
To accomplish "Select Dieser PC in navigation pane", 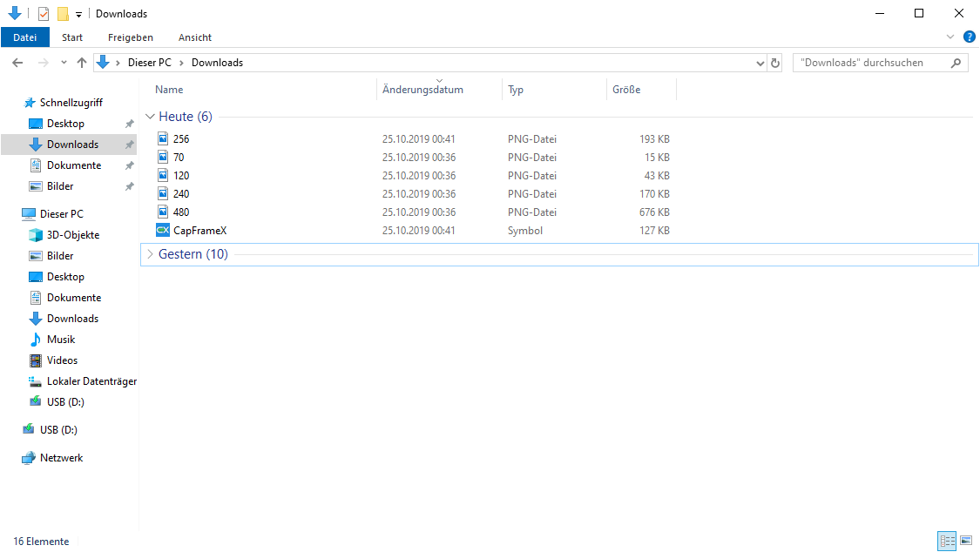I will (61, 213).
